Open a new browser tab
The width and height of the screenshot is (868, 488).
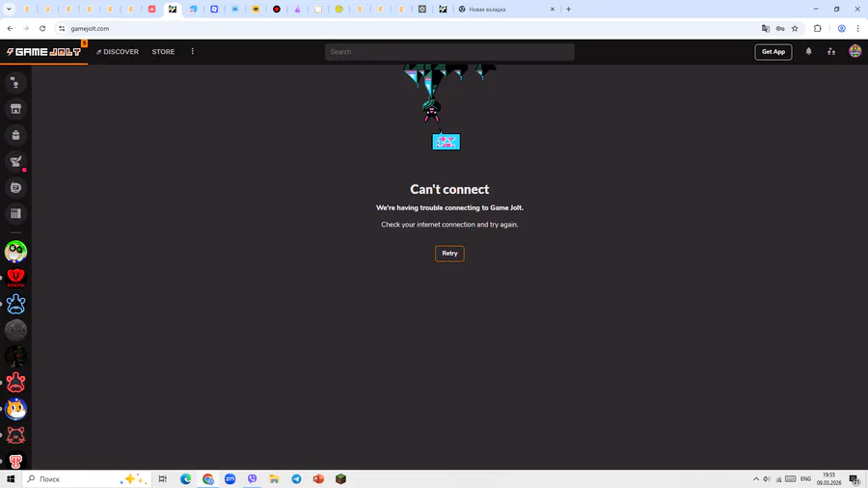pyautogui.click(x=568, y=10)
